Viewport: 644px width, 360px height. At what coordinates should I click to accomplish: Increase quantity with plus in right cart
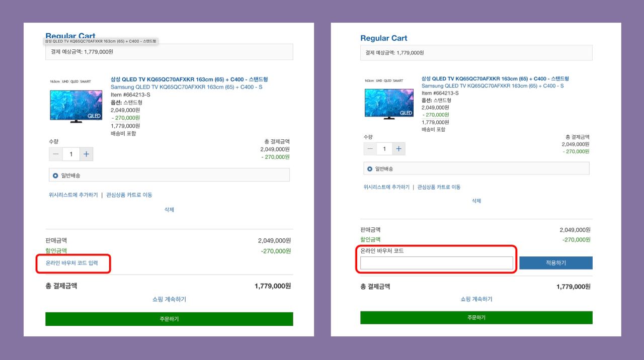point(398,149)
